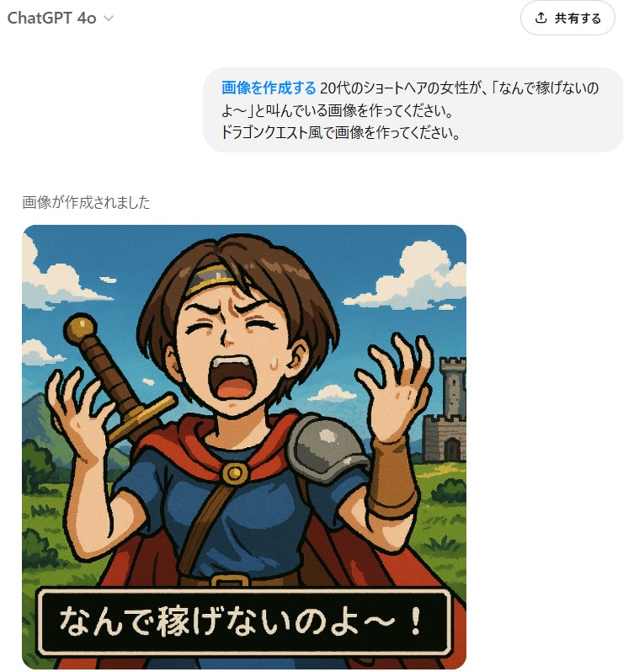This screenshot has width=623, height=672.
Task: Open the ChatGPT 4o model selector
Action: point(61,18)
